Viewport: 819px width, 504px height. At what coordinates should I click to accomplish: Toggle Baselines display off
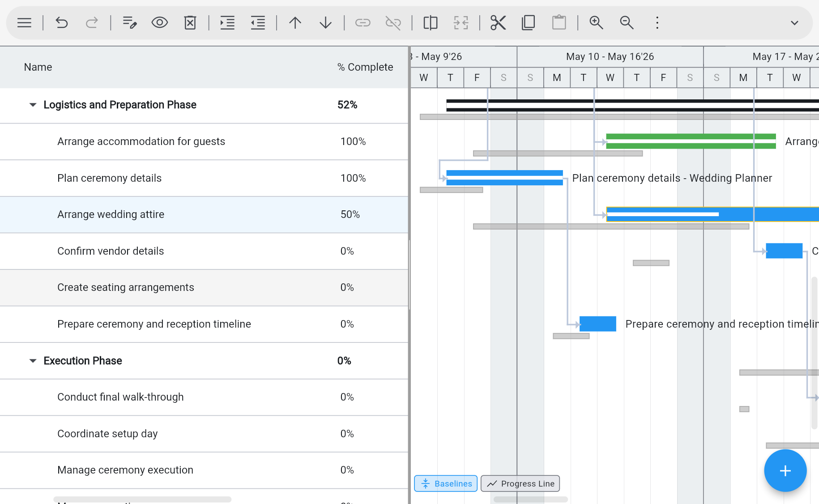(x=445, y=483)
